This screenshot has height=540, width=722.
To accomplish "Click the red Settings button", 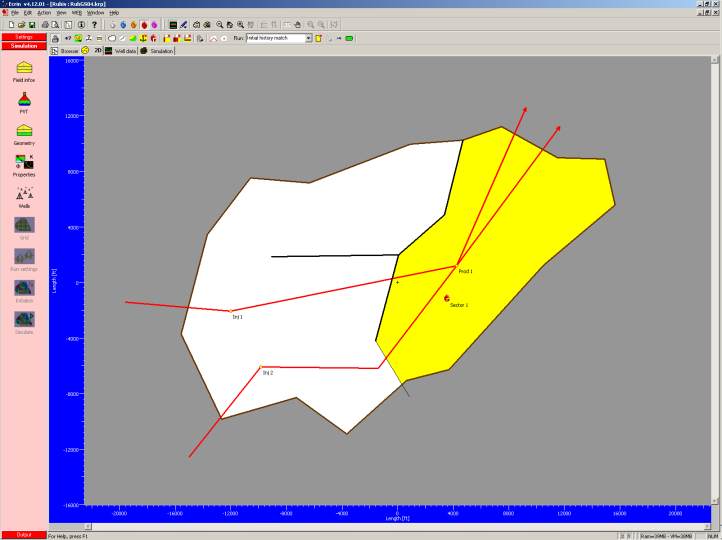I will pyautogui.click(x=24, y=37).
